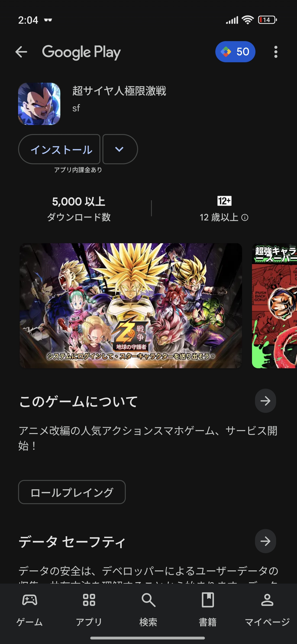The width and height of the screenshot is (297, 644).
Task: Tap the battery status icon
Action: point(267,20)
